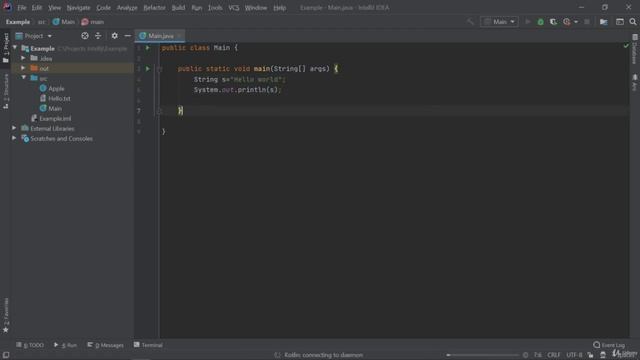Click main method breadcrumb in navigation bar
The height and width of the screenshot is (360, 640).
pos(93,22)
